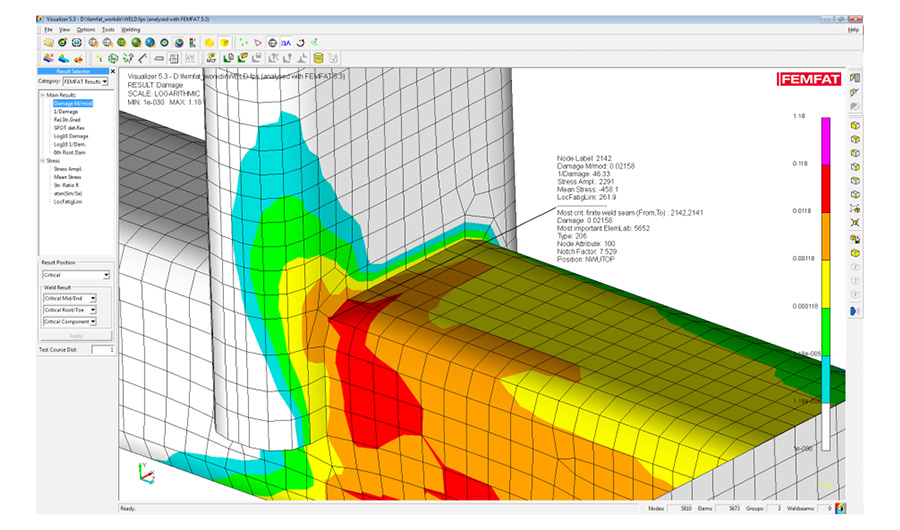Viewport: 900px width, 530px height.
Task: Open the Tools menu
Action: [108, 29]
